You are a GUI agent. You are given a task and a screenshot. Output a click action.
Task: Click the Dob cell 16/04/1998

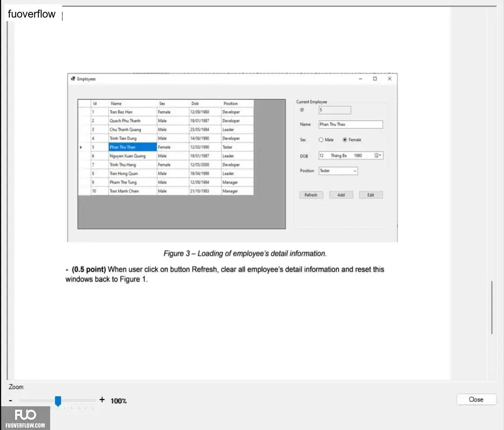[205, 173]
